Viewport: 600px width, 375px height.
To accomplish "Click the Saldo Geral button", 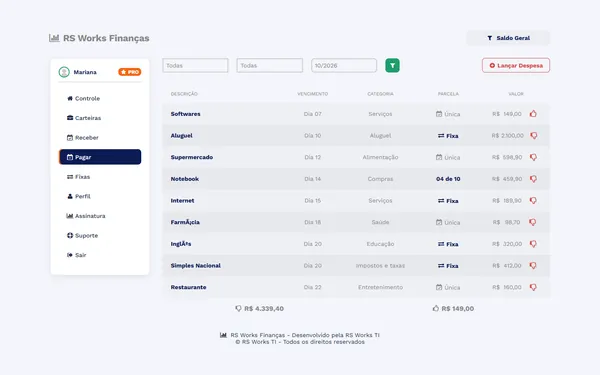I will [508, 38].
